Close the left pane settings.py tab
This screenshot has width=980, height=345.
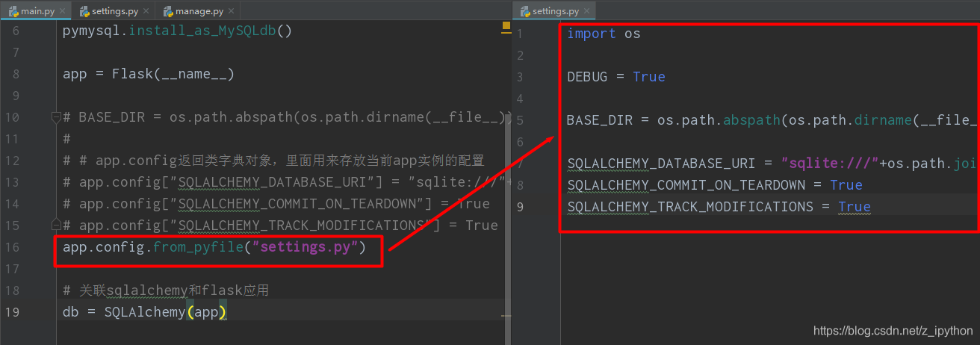coord(145,12)
